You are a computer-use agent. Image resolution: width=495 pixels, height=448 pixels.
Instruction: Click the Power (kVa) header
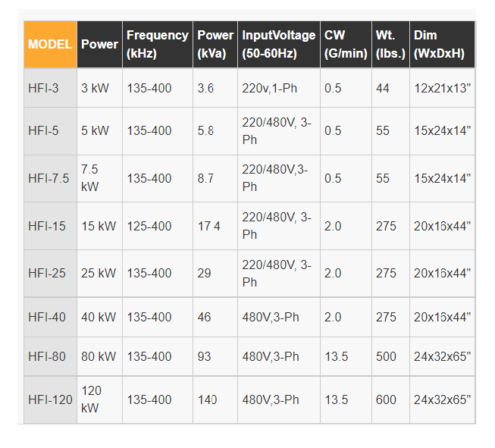(215, 44)
